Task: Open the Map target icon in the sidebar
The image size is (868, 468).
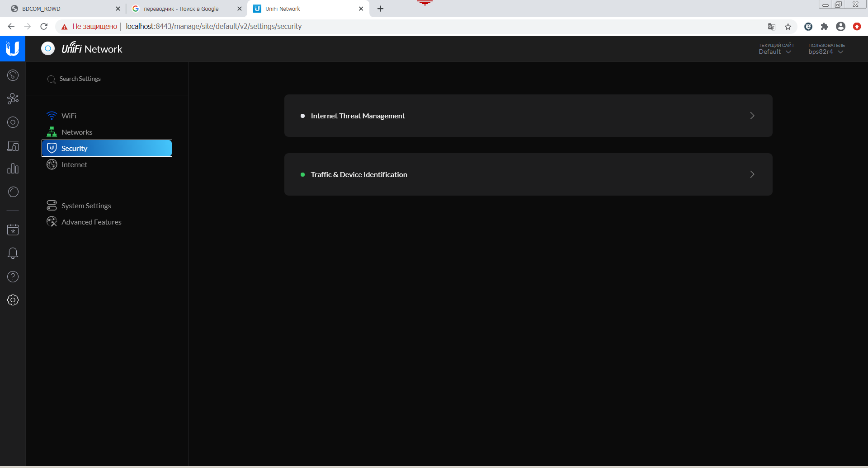Action: 13,122
